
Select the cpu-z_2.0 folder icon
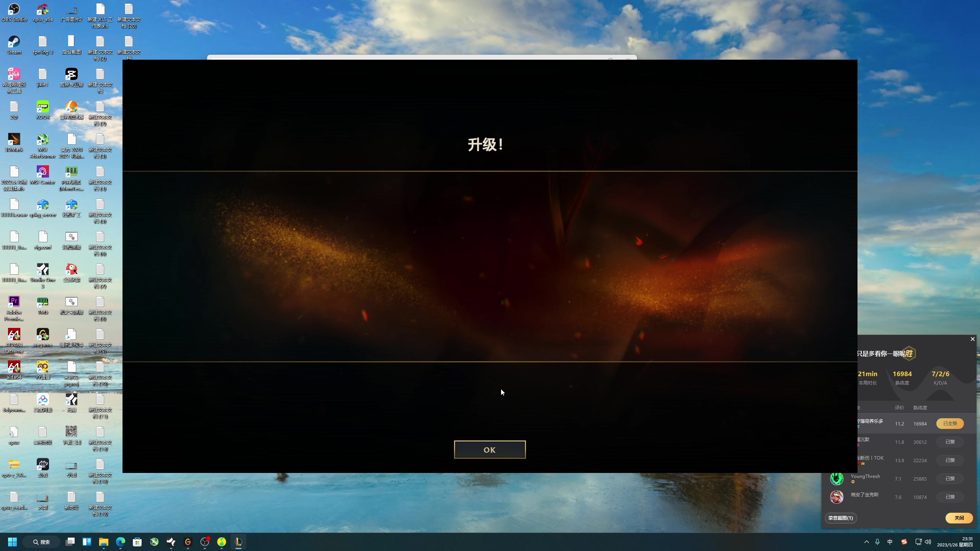point(14,468)
